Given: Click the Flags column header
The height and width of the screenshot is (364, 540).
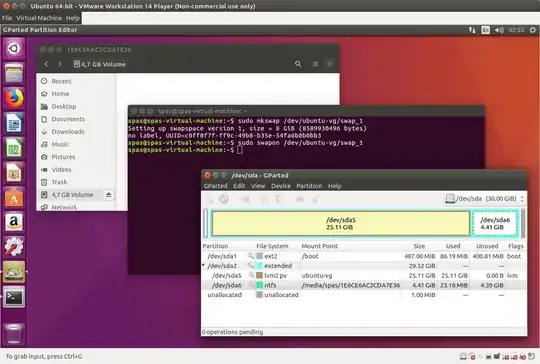Looking at the screenshot, I should pyautogui.click(x=516, y=246).
